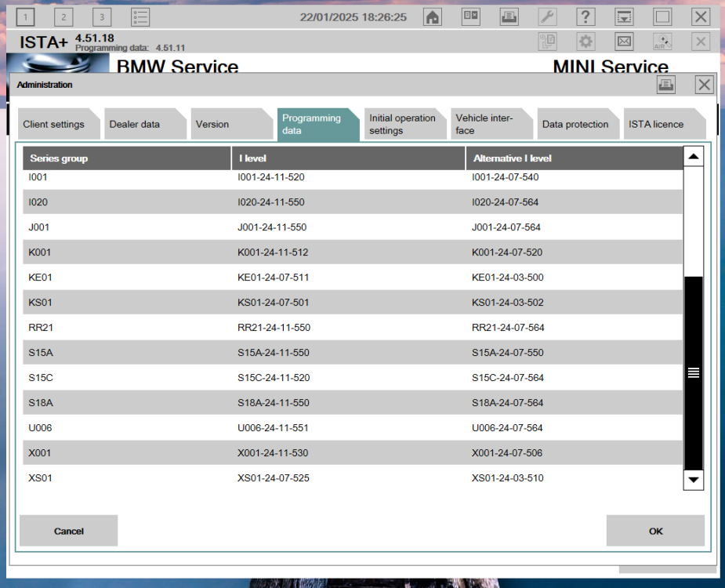Click the black scrollbar thumb handle

[x=694, y=372]
